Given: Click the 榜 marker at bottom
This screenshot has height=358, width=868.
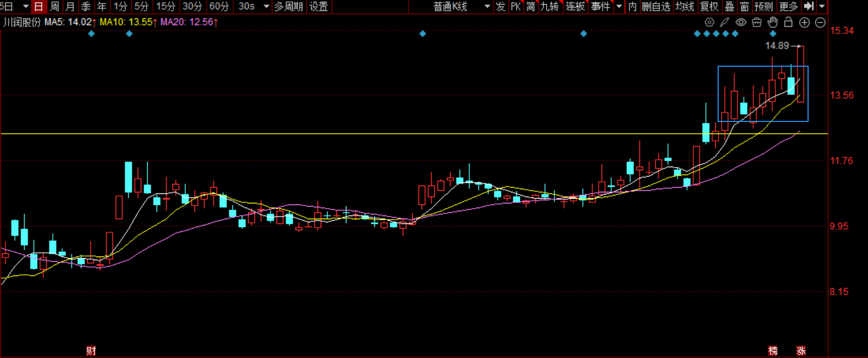Looking at the screenshot, I should [773, 351].
